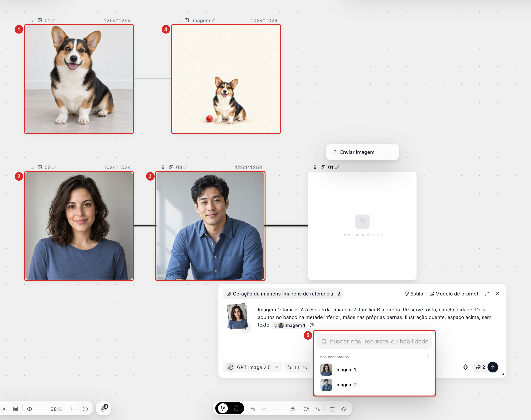Click the fit-to-view focus icon

coord(4,409)
